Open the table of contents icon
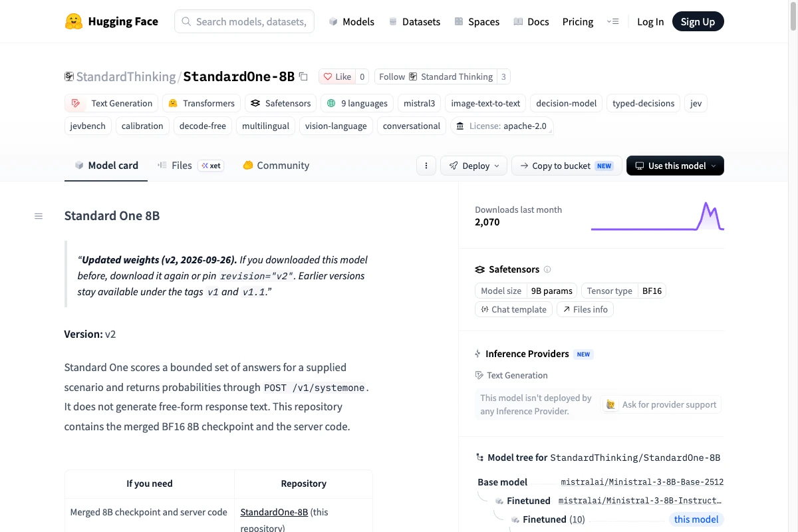The height and width of the screenshot is (532, 798). point(39,216)
